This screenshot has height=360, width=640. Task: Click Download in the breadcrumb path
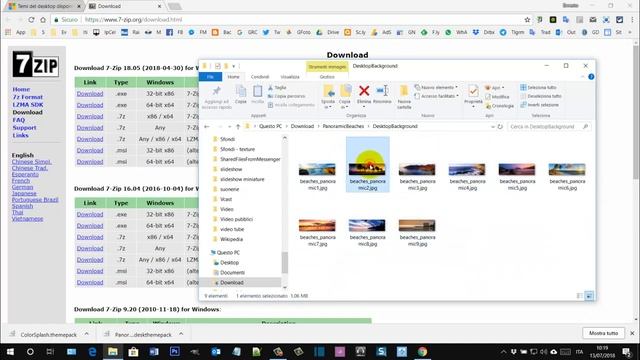click(302, 127)
